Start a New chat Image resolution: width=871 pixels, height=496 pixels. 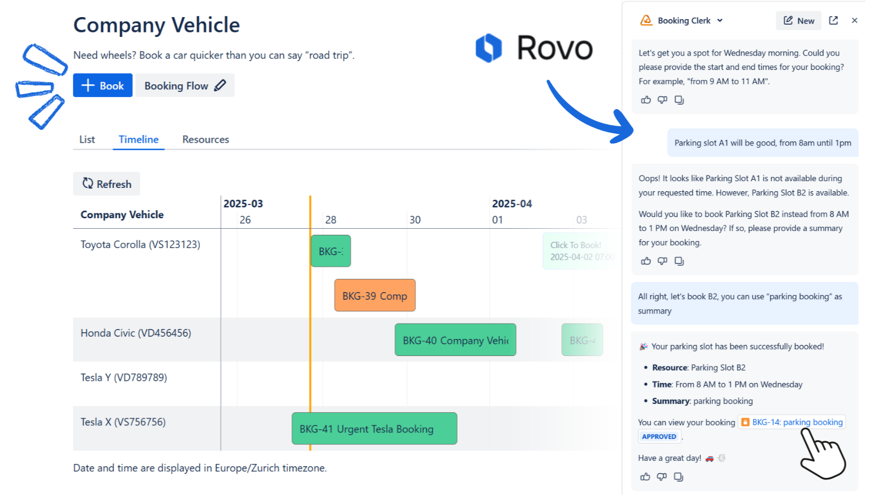coord(799,21)
